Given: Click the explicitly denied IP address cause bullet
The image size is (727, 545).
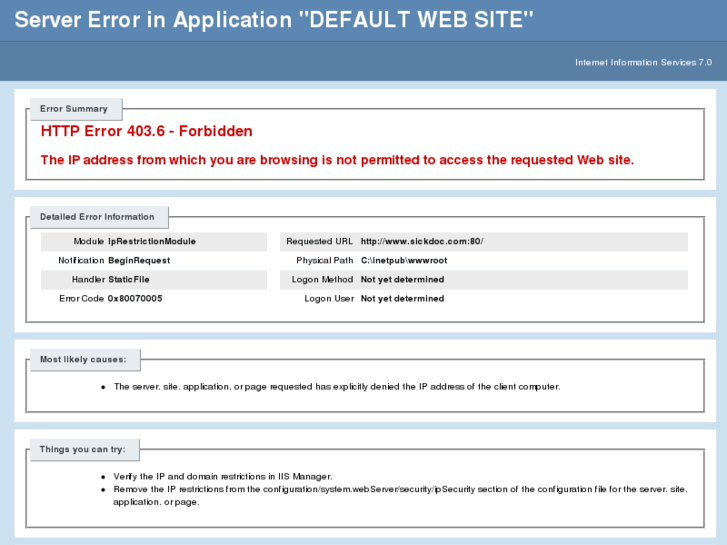Looking at the screenshot, I should click(x=337, y=387).
